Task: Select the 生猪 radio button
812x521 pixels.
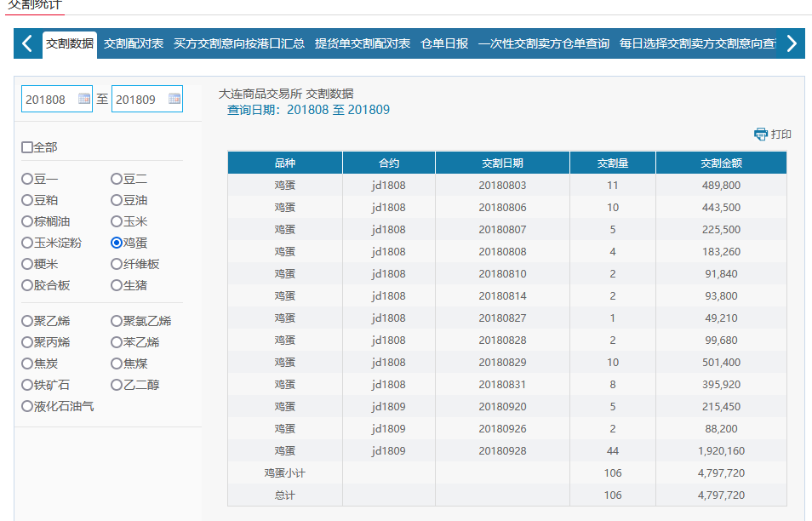Action: pos(117,285)
